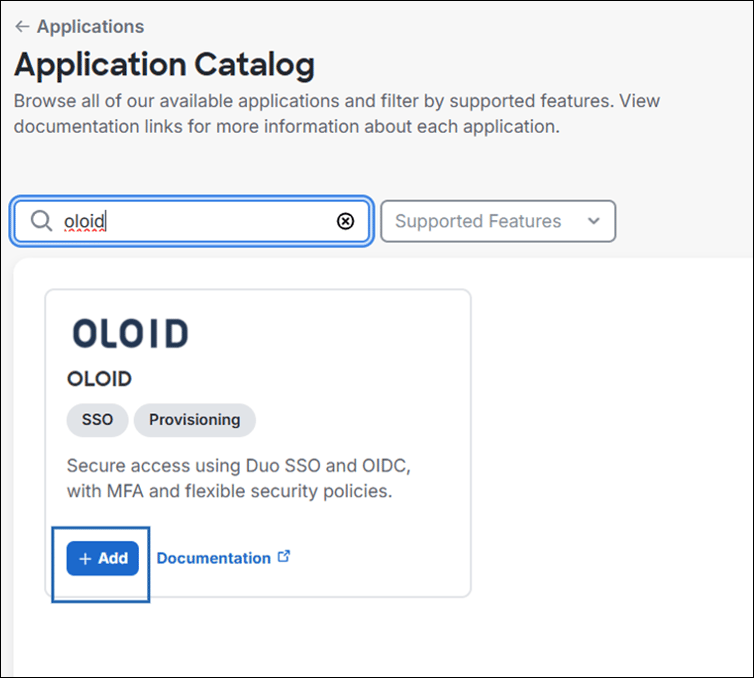The height and width of the screenshot is (678, 754).
Task: Click the Application Catalog heading
Action: click(164, 65)
